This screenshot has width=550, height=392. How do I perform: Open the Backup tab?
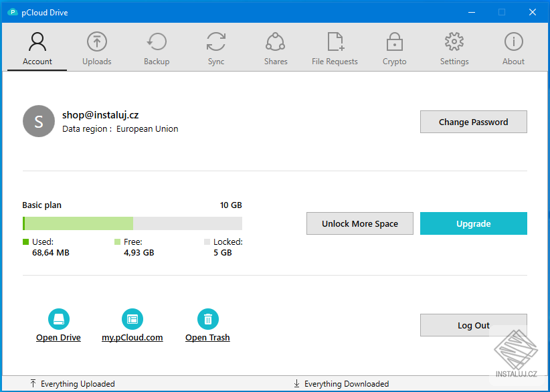157,48
